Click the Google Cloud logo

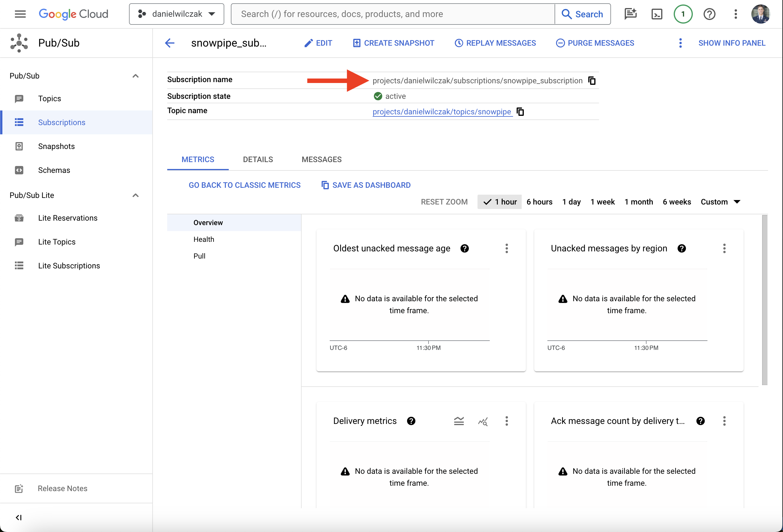(x=73, y=14)
